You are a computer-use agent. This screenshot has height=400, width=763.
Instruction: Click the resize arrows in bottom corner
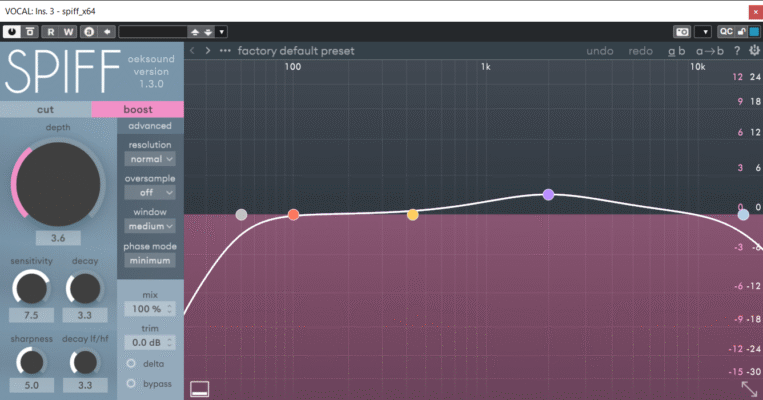click(x=749, y=389)
